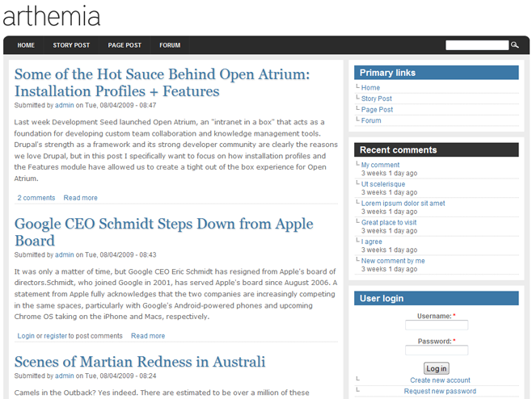This screenshot has height=399, width=532.
Task: Select Page Post in Primary links
Action: [x=377, y=110]
